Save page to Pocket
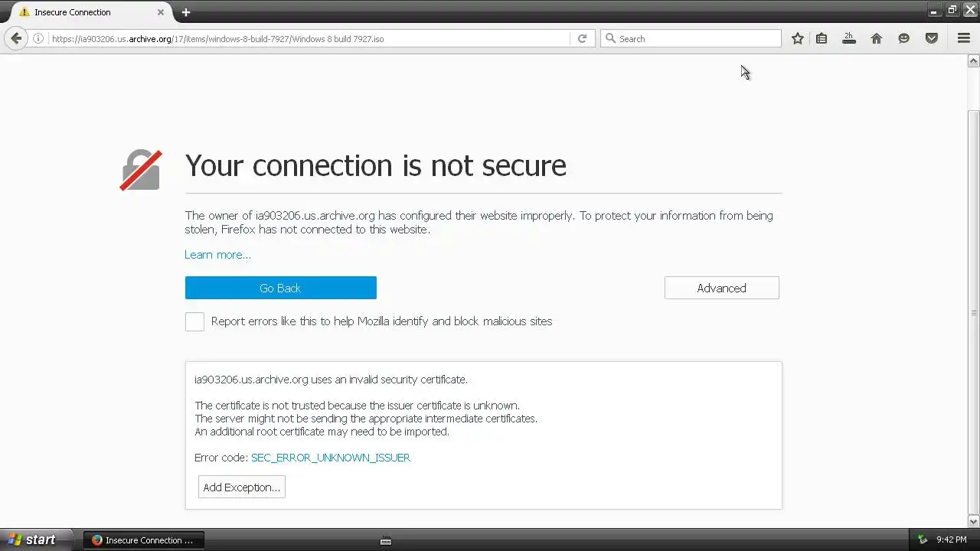Screen dimensions: 980x551 point(931,38)
